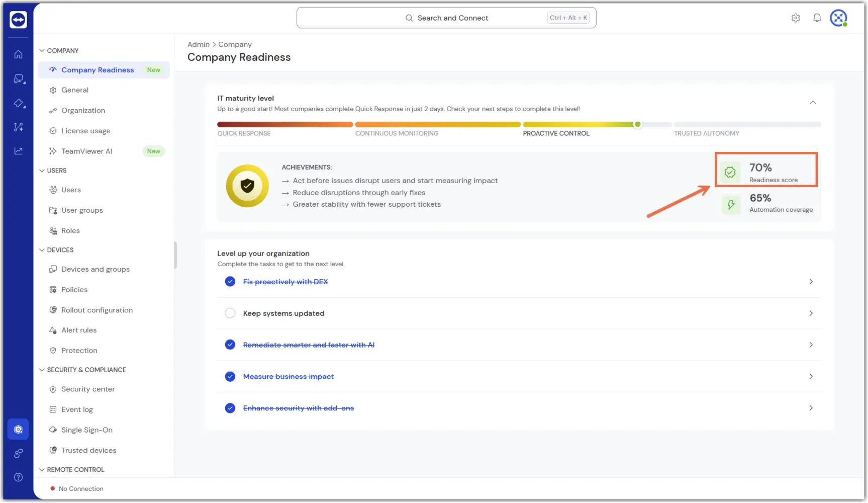Click the Trusted Autonomy progress segment

point(747,124)
